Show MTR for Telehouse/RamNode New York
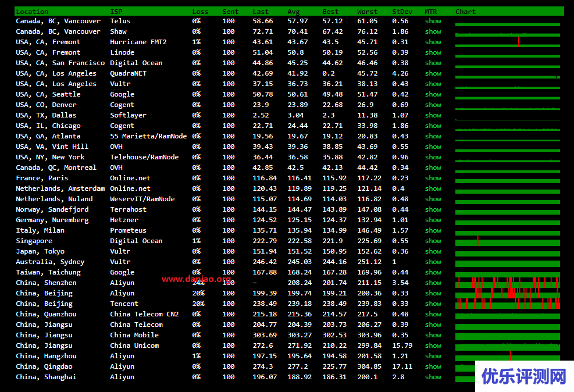Image resolution: width=574 pixels, height=392 pixels. 433,157
